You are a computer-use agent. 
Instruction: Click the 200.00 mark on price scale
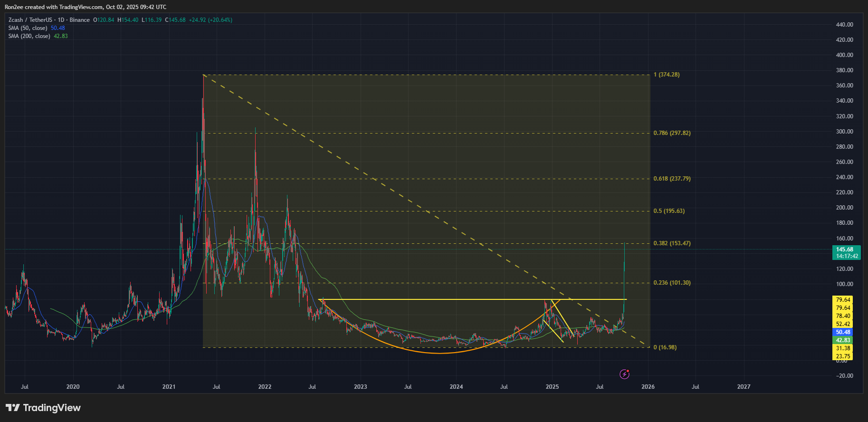(844, 208)
